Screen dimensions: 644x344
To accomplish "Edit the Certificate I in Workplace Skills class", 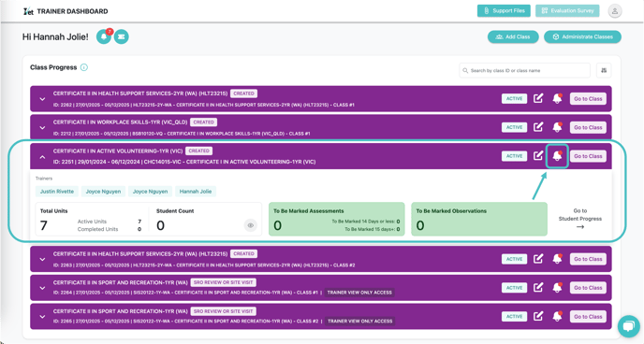I will click(x=538, y=127).
